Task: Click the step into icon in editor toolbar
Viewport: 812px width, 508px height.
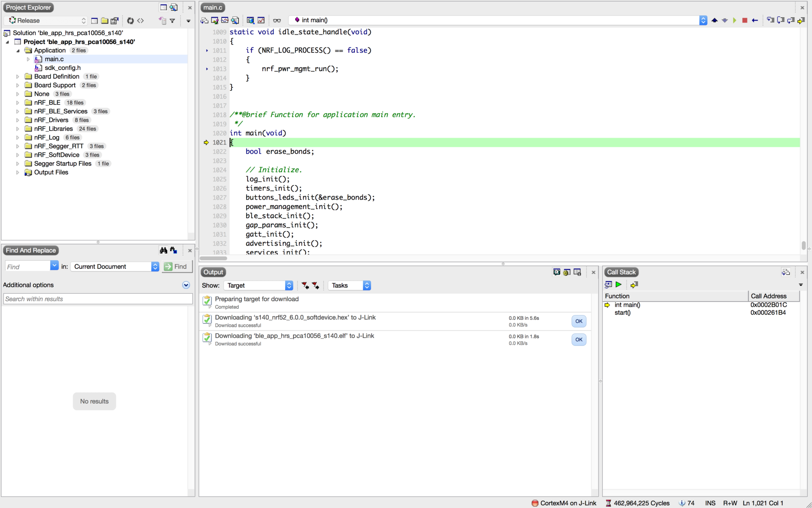Action: pyautogui.click(x=771, y=20)
